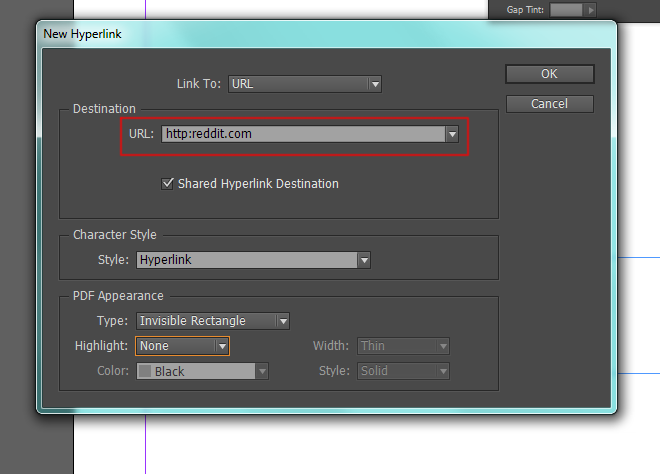The height and width of the screenshot is (474, 660).
Task: Click the Link To arrow icon
Action: 375,84
